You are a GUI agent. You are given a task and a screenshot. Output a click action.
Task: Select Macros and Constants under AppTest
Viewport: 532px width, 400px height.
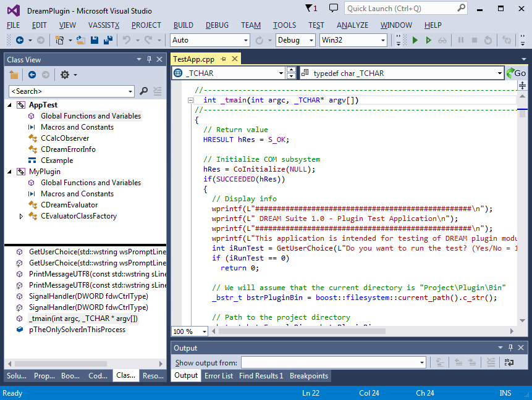pyautogui.click(x=77, y=127)
